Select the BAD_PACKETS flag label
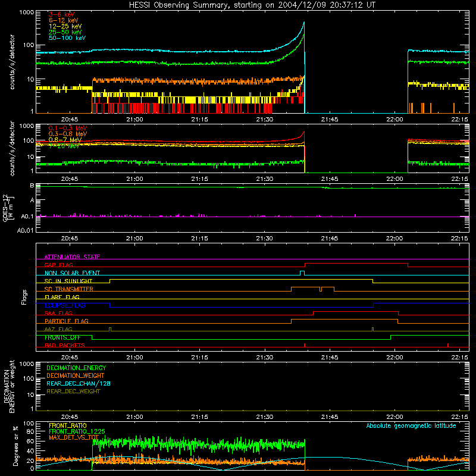 click(x=65, y=345)
